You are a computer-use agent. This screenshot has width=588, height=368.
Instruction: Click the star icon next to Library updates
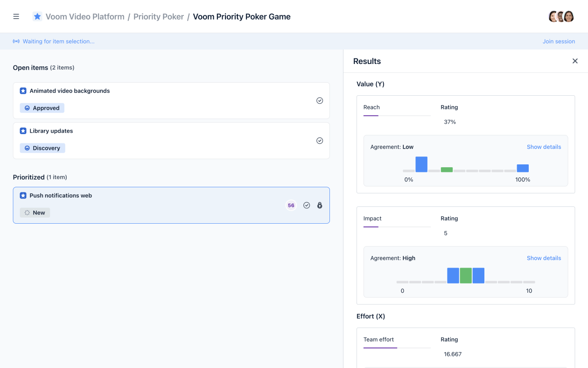(x=23, y=131)
